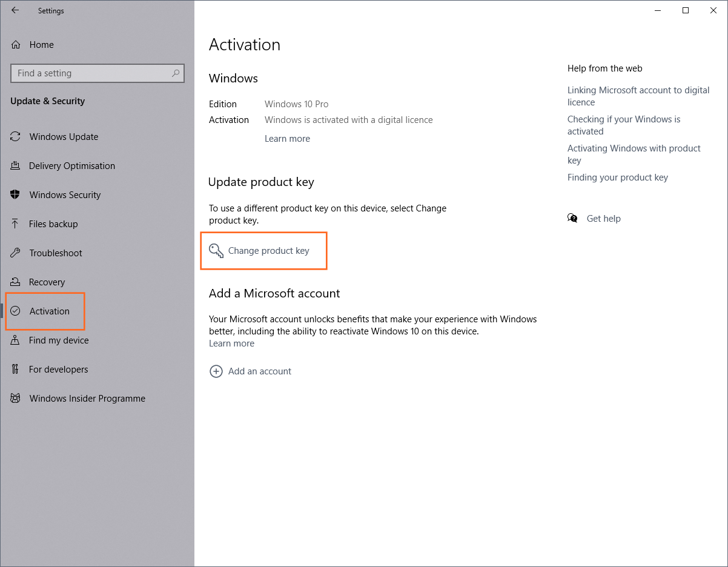Click the Get help chat icon
The image size is (728, 567).
pos(573,219)
